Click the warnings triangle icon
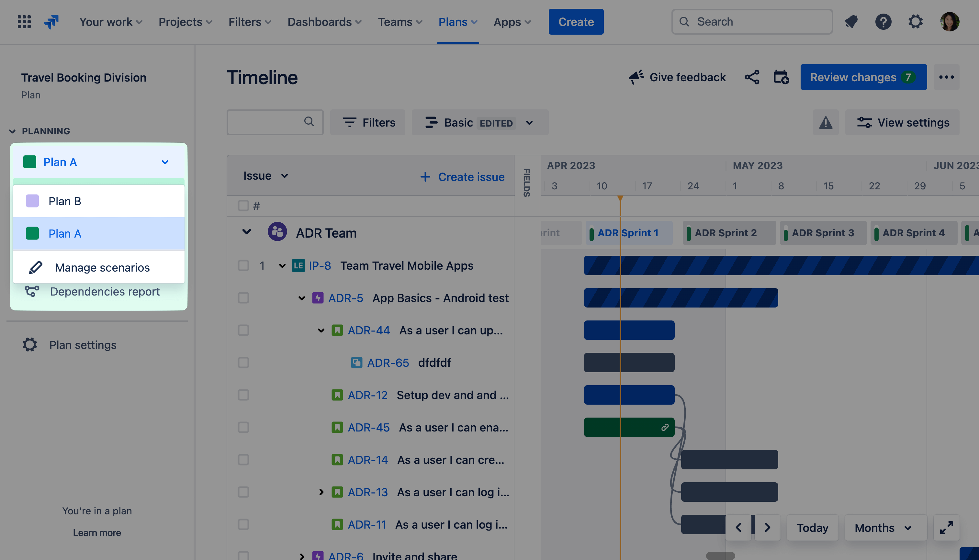The image size is (979, 560). point(826,123)
